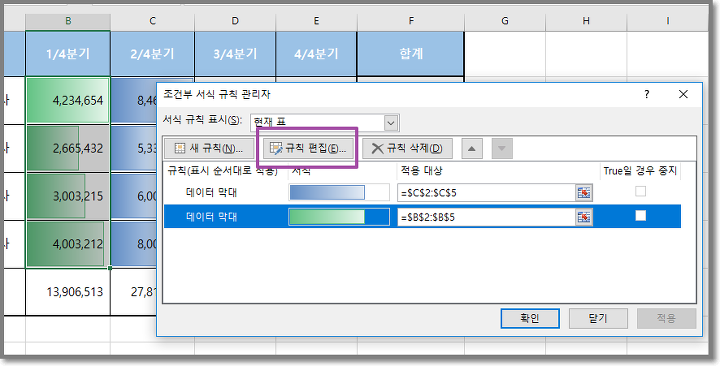Viewport: 720px width, 366px height.
Task: Click the 2/4분기 header cell
Action: point(152,54)
